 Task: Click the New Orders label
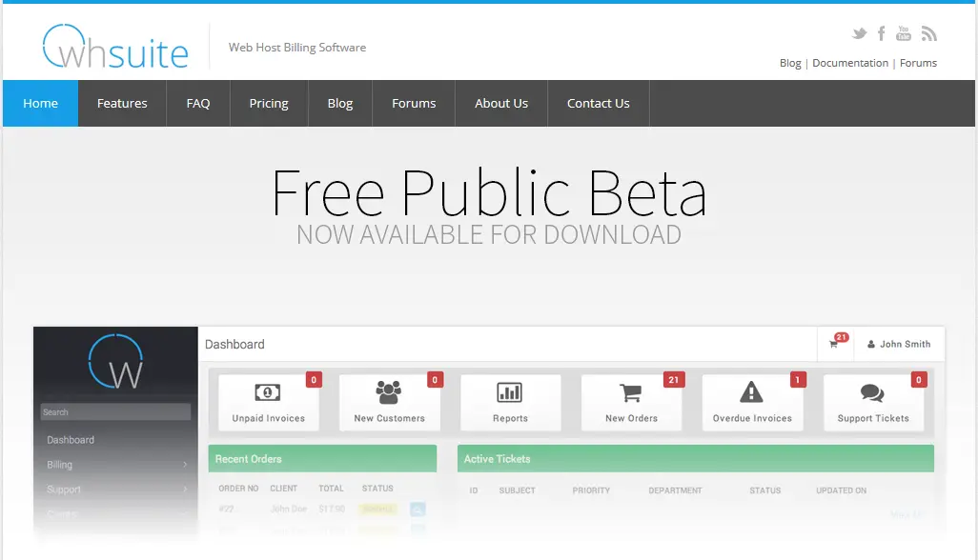631,419
